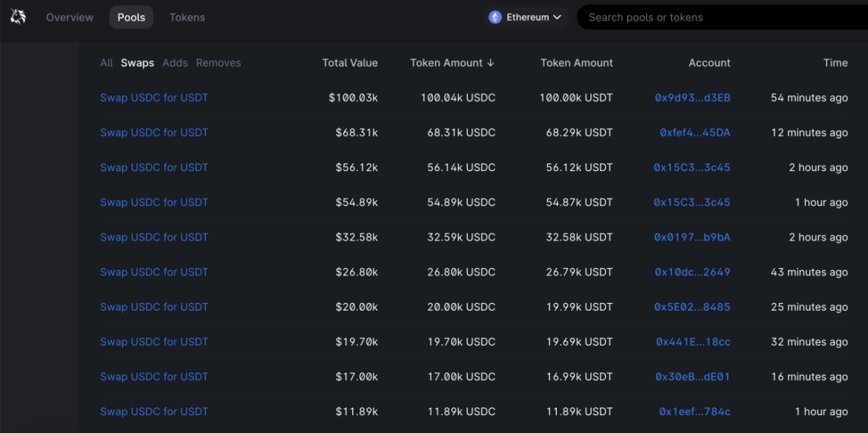
Task: Select the Swaps transaction filter
Action: pyautogui.click(x=137, y=63)
